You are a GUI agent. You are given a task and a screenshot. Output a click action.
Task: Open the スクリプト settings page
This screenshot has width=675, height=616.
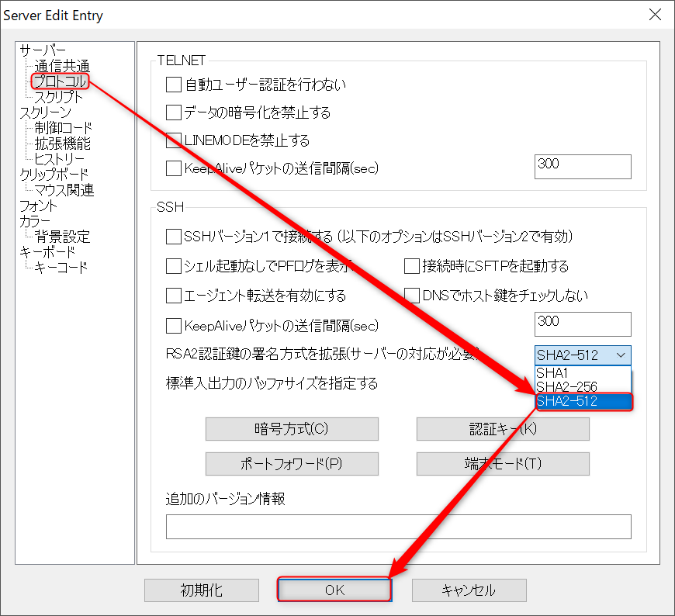tap(58, 96)
